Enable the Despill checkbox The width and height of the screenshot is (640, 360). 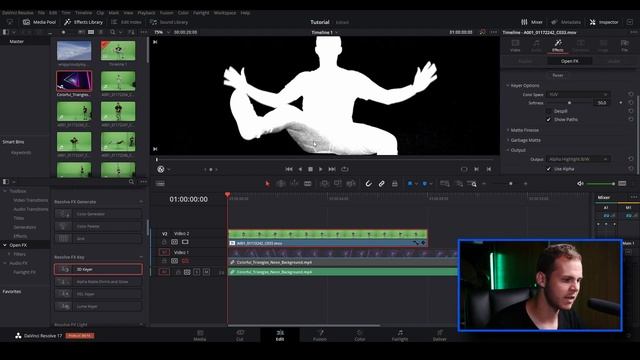[549, 111]
